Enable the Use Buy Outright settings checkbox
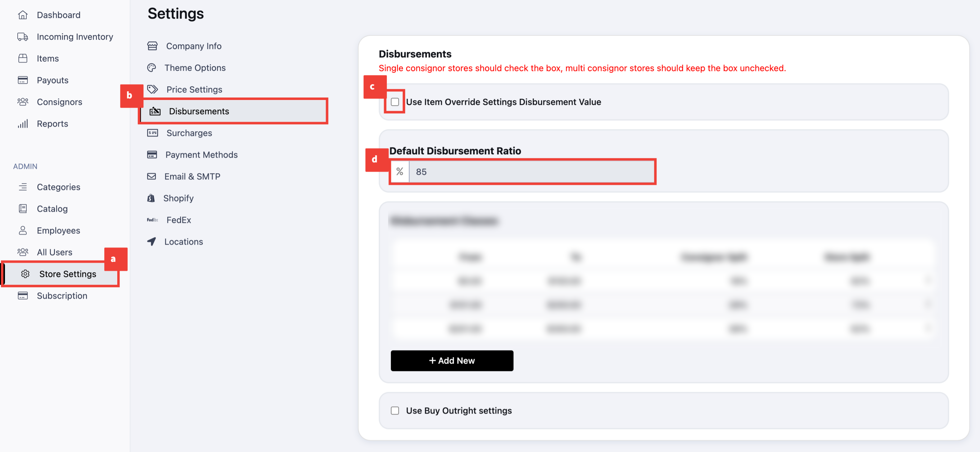Screen dimensions: 980x452 395,410
